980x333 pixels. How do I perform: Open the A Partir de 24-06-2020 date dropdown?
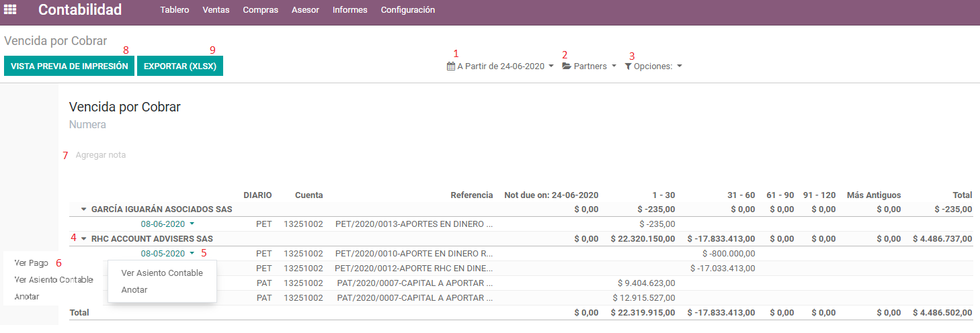pos(500,66)
